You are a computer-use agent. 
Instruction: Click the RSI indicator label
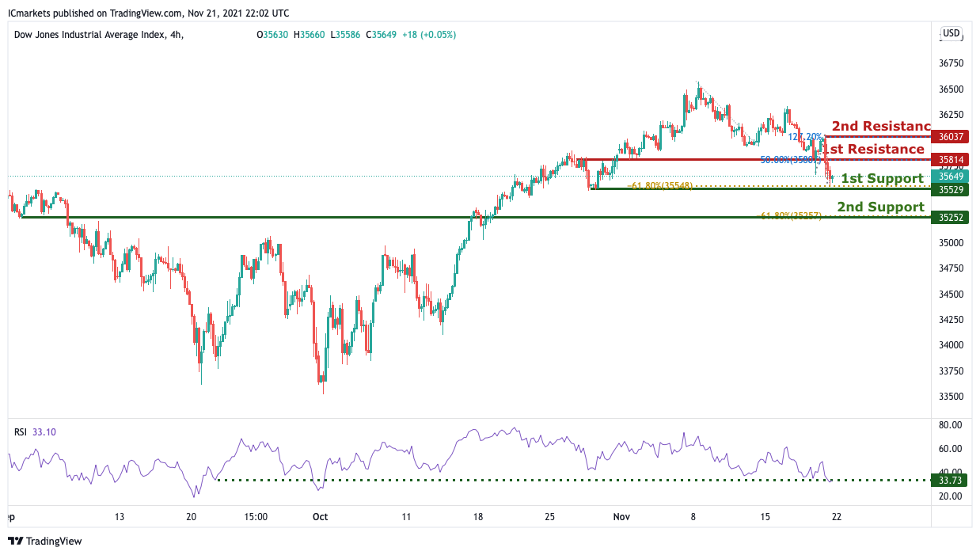click(21, 432)
